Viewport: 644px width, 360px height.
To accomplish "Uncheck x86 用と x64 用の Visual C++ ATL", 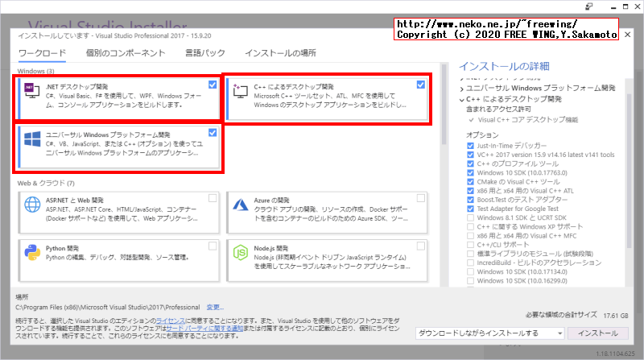I will pyautogui.click(x=470, y=191).
